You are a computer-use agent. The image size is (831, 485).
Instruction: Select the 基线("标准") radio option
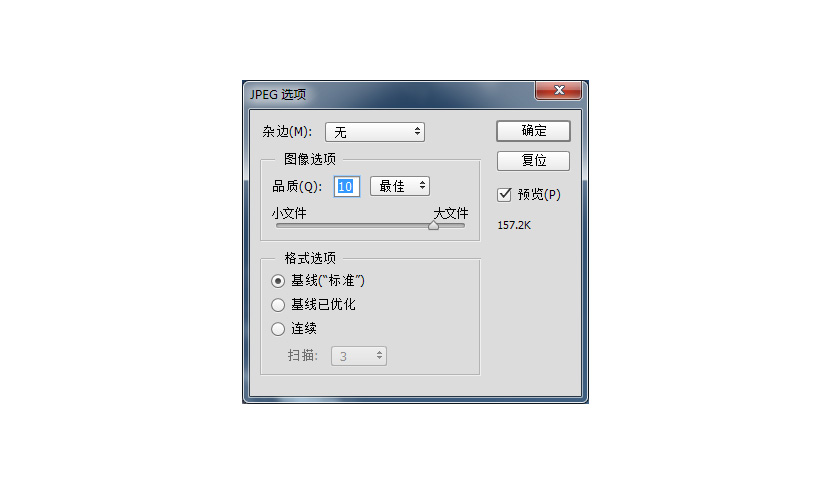pyautogui.click(x=278, y=281)
